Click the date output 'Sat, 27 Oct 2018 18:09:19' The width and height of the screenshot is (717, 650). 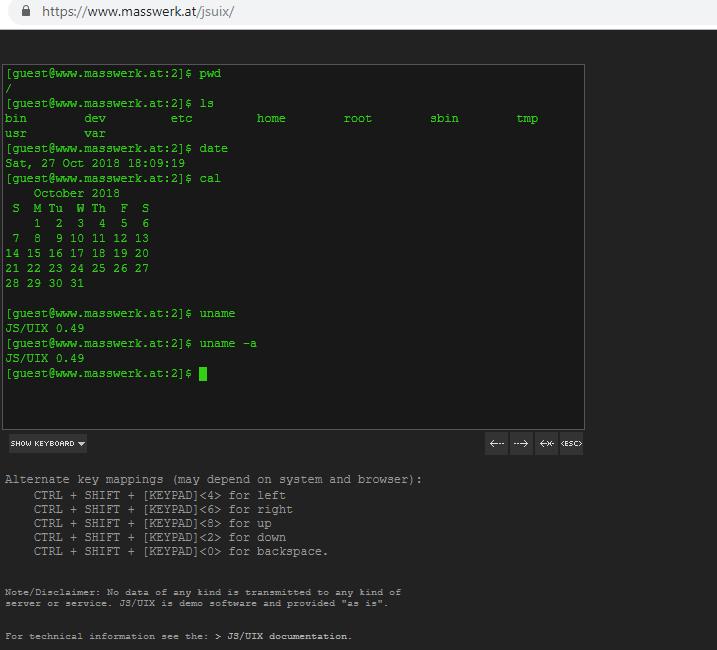coord(95,163)
